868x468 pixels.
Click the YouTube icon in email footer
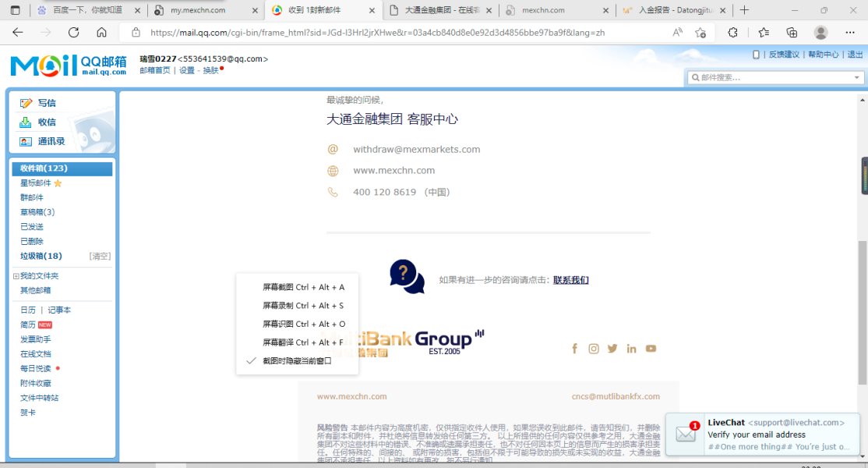[651, 349]
